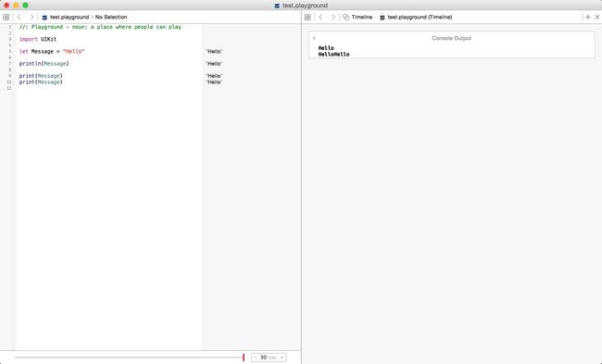Click the "Hello" result for line 10
602x364 pixels.
tap(214, 82)
